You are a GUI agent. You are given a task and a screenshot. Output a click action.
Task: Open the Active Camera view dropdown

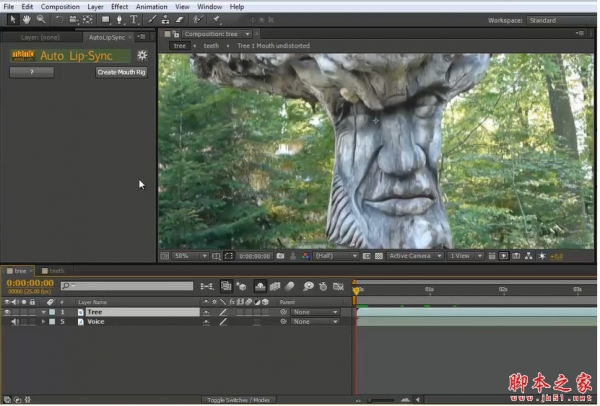pyautogui.click(x=415, y=256)
